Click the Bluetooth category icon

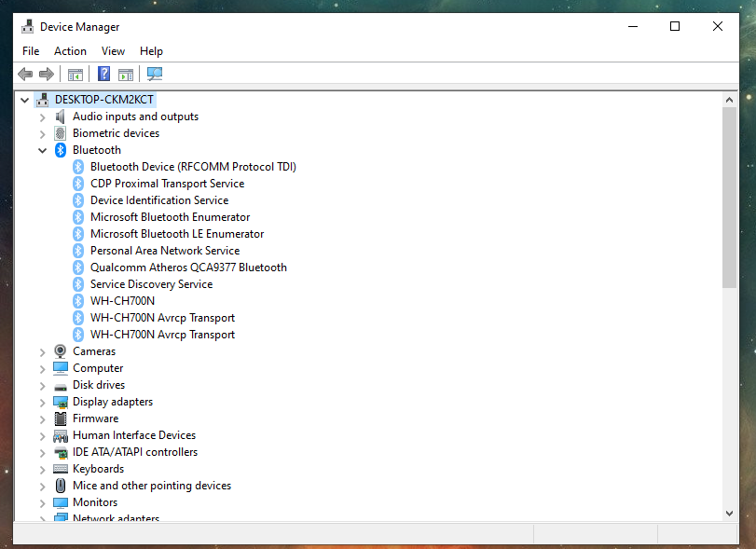point(61,150)
